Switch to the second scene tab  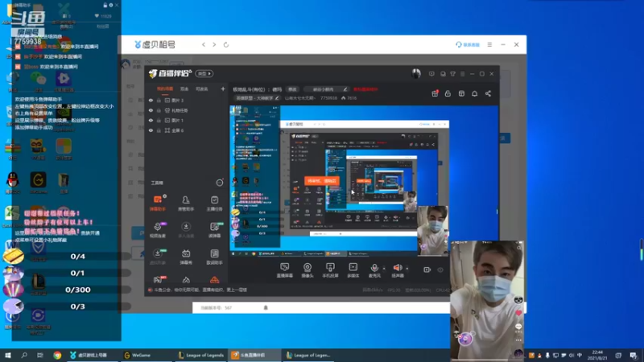[x=184, y=88]
